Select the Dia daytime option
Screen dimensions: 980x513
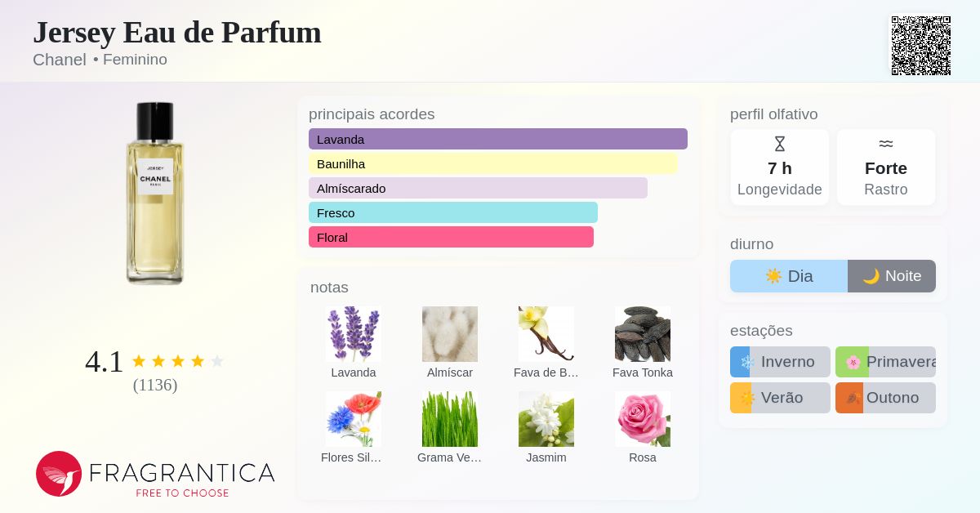click(x=789, y=276)
